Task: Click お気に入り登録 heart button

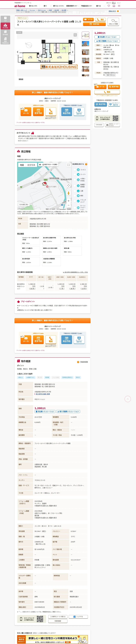Action: [x=113, y=22]
